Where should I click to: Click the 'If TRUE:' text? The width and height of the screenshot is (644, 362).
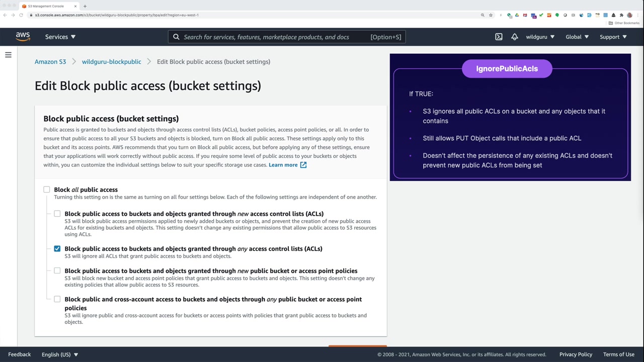tap(421, 94)
